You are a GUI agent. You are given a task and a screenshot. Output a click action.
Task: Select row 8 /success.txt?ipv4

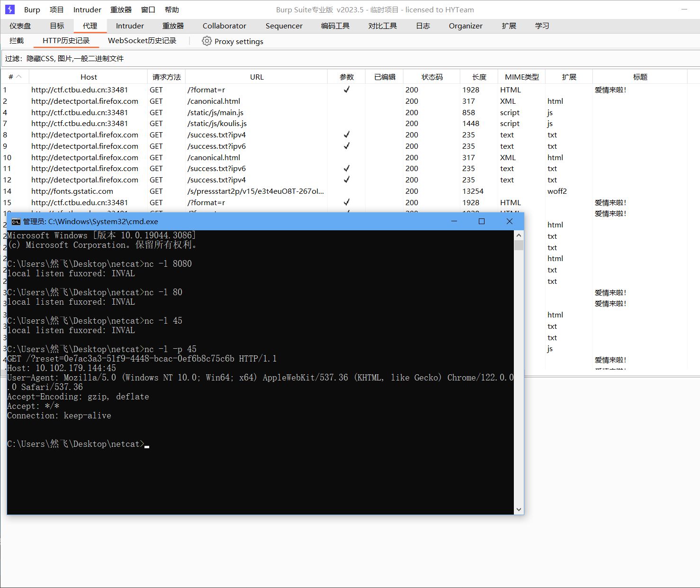click(350, 135)
